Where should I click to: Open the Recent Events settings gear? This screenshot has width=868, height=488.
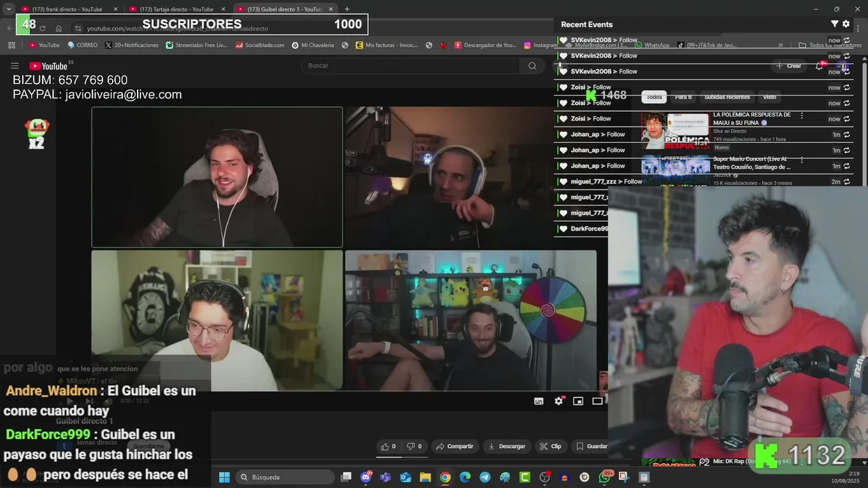pos(846,24)
